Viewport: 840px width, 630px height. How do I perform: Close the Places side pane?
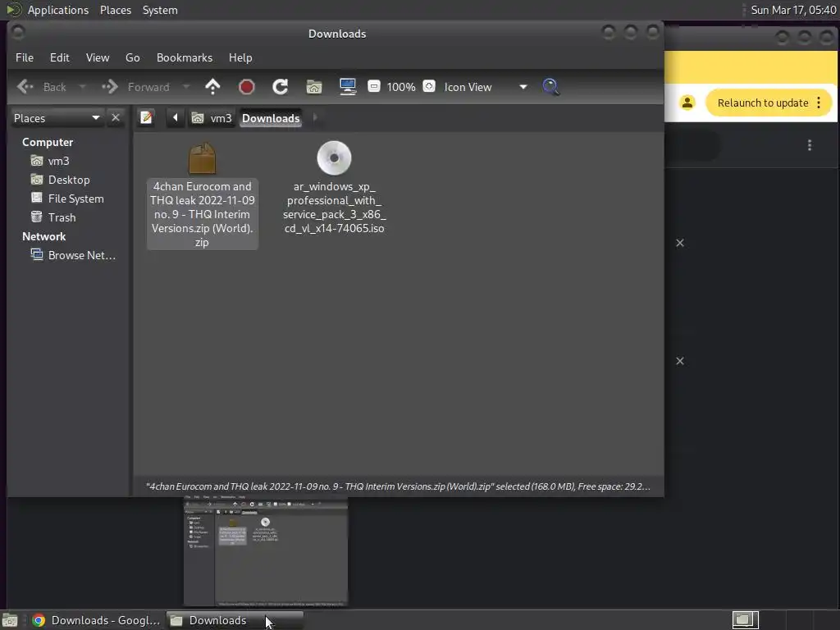point(116,117)
